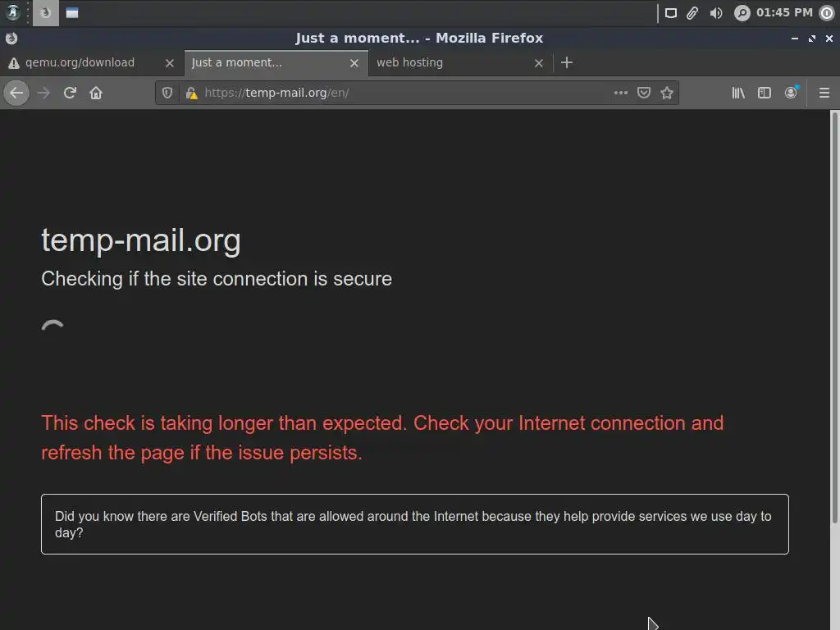The width and height of the screenshot is (840, 630).
Task: Click the temp-mail.org heading
Action: click(141, 240)
